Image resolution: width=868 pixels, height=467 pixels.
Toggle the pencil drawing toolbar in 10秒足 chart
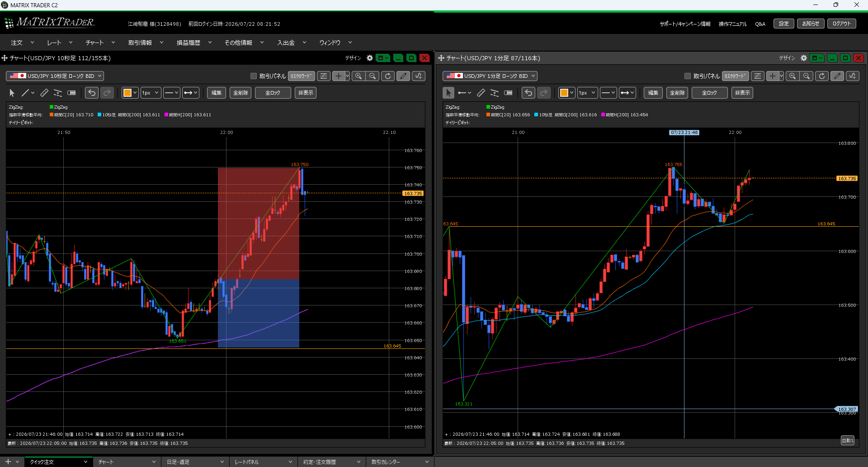(x=403, y=76)
